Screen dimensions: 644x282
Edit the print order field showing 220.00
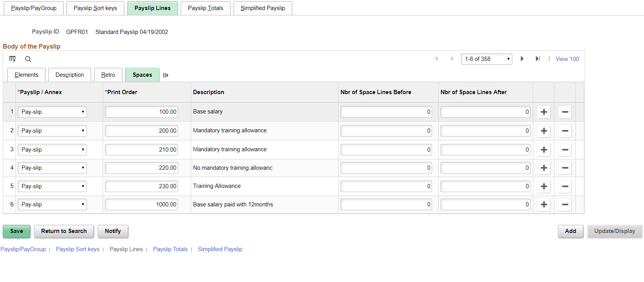tap(141, 168)
